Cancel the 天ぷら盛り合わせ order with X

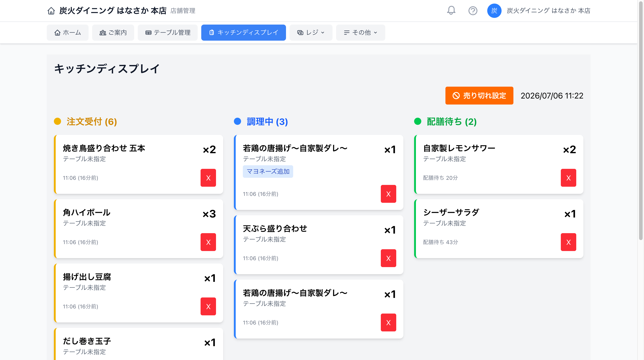point(388,258)
